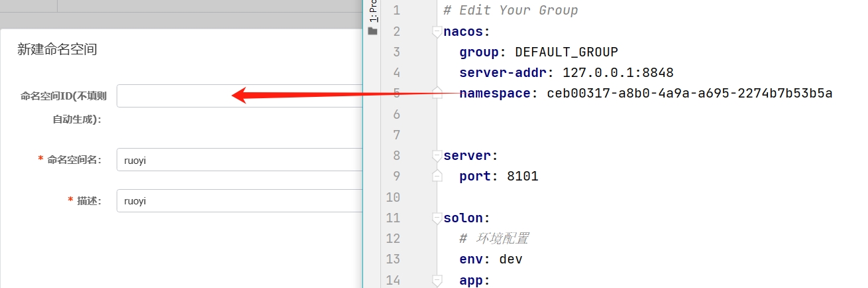
Task: Click line number 7 in gutter
Action: (396, 135)
